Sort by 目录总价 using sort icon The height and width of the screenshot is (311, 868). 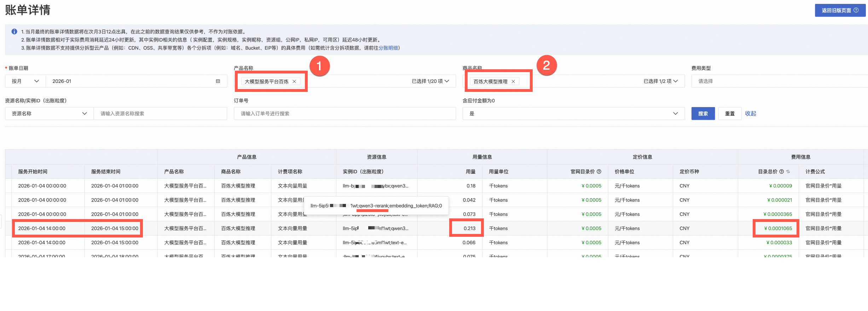788,171
